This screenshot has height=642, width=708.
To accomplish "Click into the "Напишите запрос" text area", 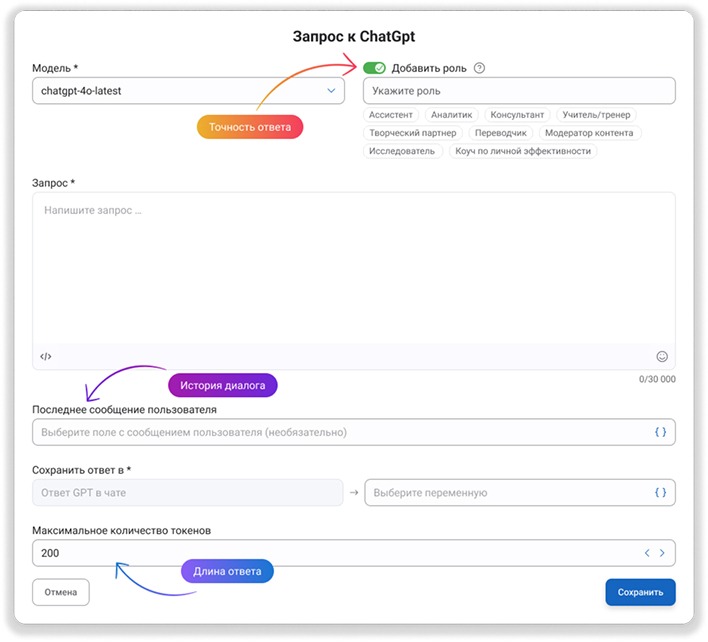I will coord(353,265).
